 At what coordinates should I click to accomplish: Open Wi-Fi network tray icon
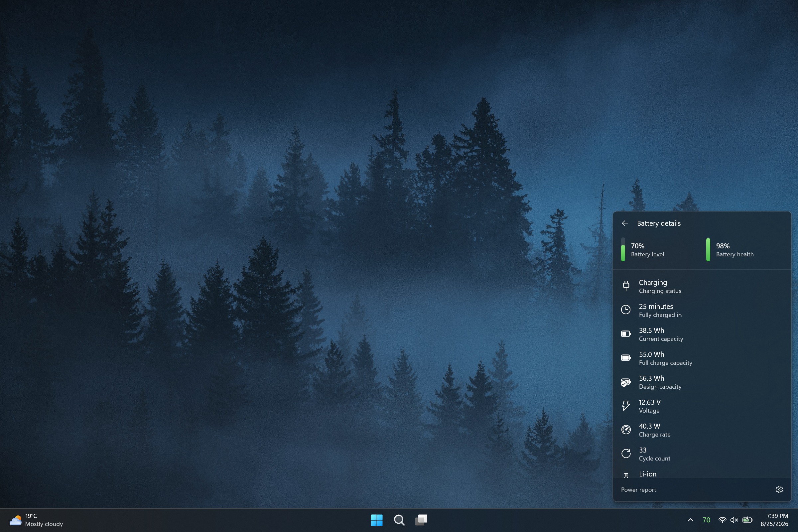(x=722, y=520)
